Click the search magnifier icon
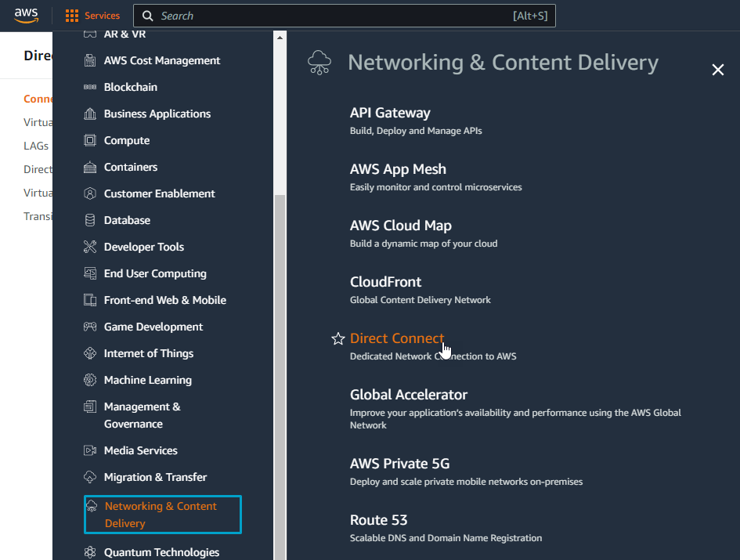The width and height of the screenshot is (740, 560). (x=148, y=16)
